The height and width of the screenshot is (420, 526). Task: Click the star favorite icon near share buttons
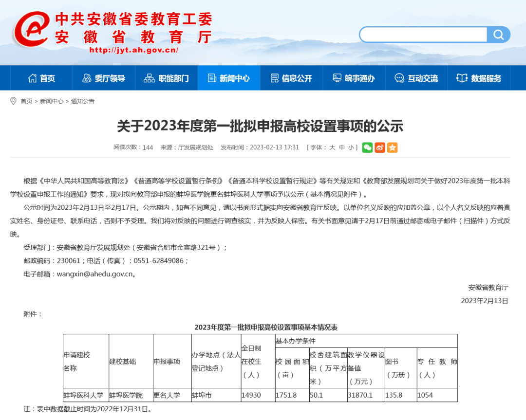tap(392, 147)
